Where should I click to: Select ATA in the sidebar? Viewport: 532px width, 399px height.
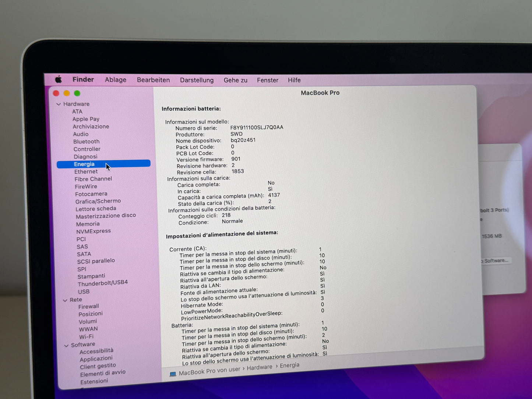(77, 112)
